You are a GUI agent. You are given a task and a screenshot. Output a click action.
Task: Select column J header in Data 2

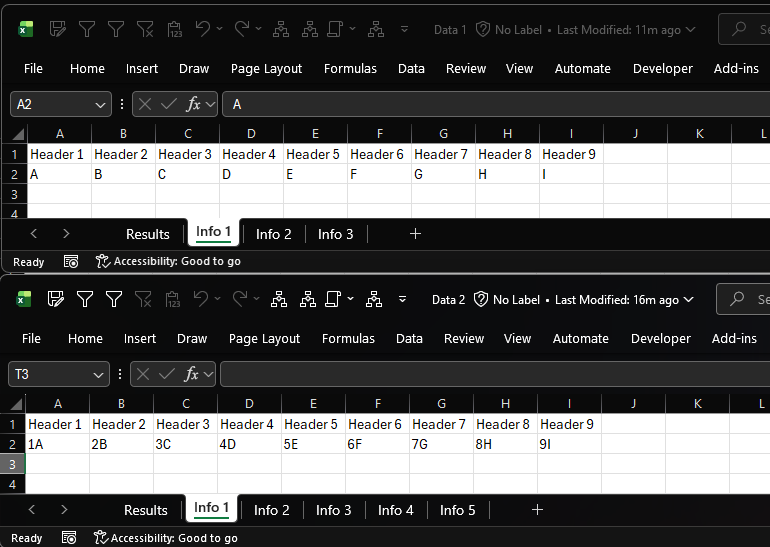click(633, 404)
